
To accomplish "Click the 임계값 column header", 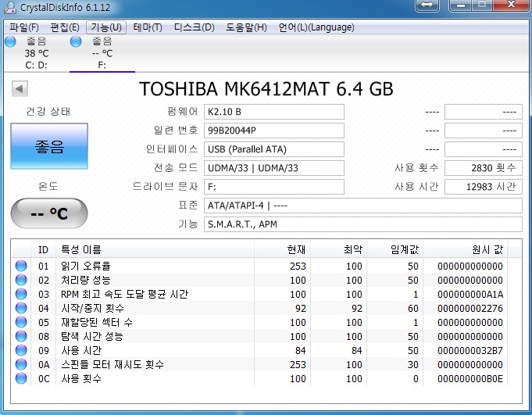I will (395, 250).
